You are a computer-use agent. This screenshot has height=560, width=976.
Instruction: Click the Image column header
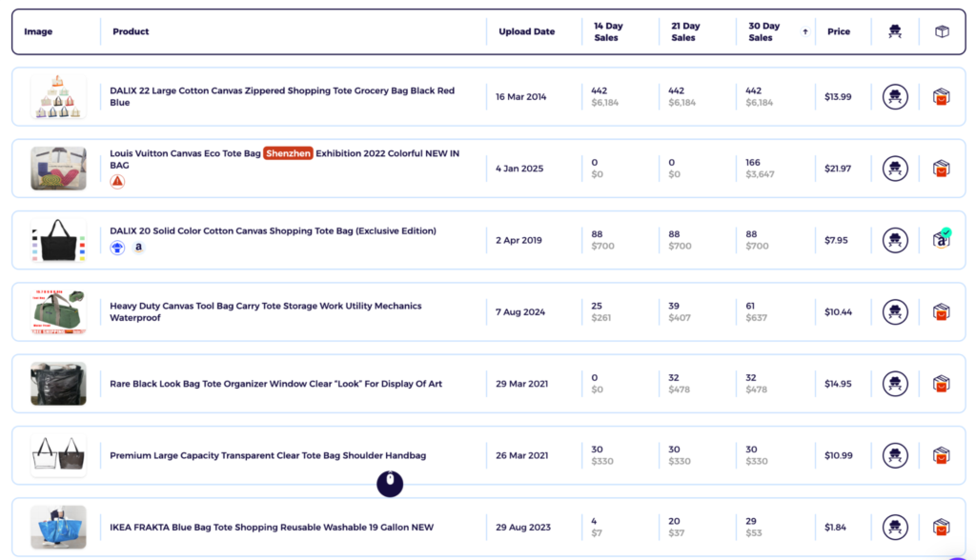coord(38,31)
